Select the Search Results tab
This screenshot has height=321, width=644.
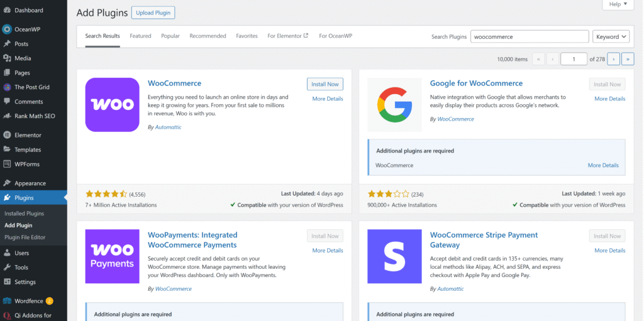[x=103, y=36]
